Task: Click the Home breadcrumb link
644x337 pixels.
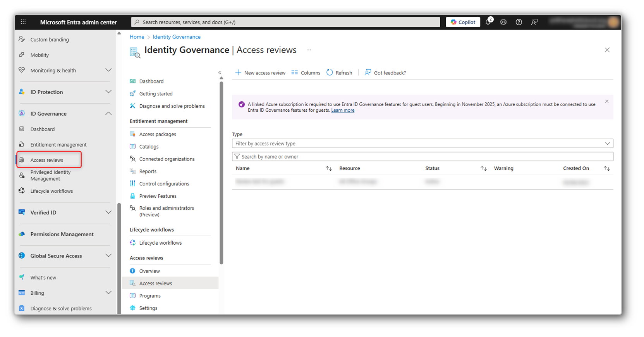Action: click(137, 37)
